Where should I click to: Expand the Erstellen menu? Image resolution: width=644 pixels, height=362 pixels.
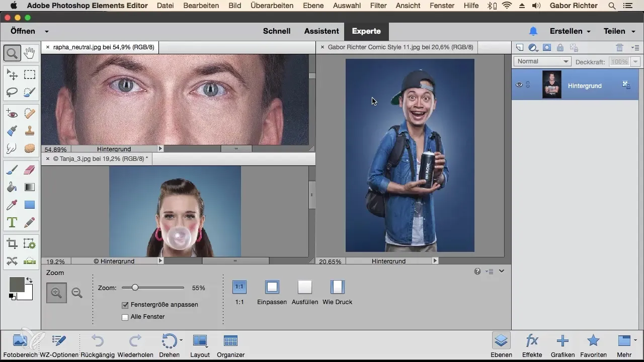click(570, 31)
